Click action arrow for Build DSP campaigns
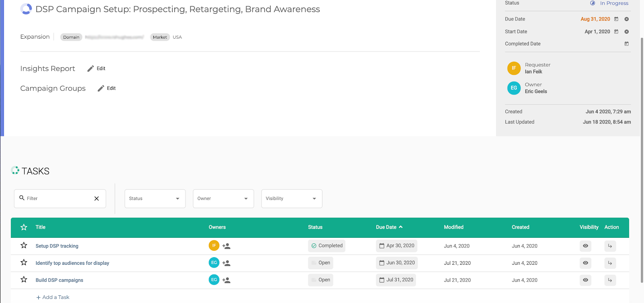644x303 pixels. pyautogui.click(x=610, y=280)
